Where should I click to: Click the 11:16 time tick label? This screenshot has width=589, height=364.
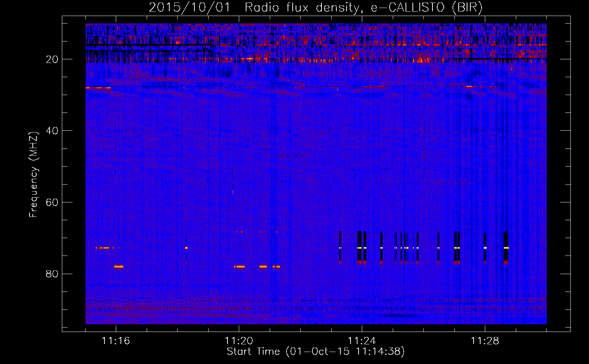click(116, 341)
